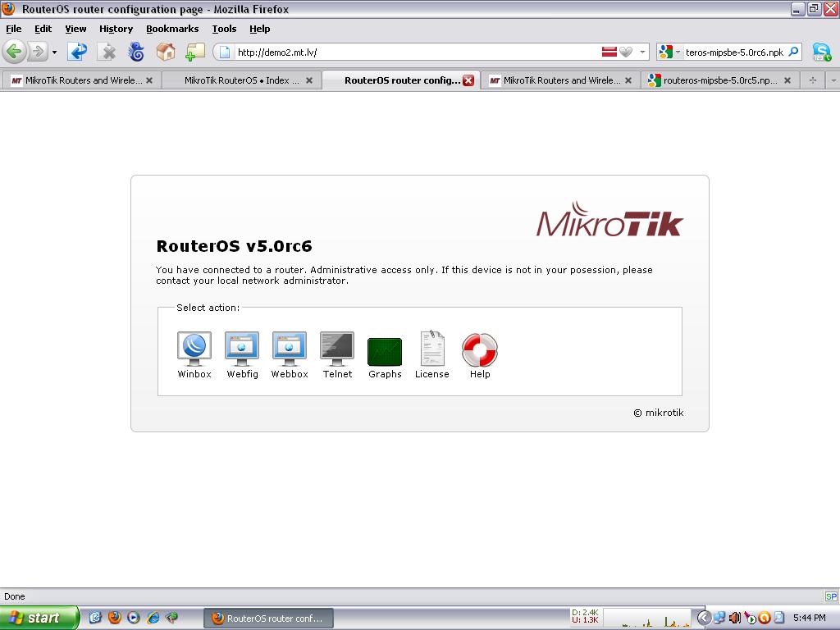Click the blue seahorse toolbar icon
The image size is (840, 630).
point(137,52)
